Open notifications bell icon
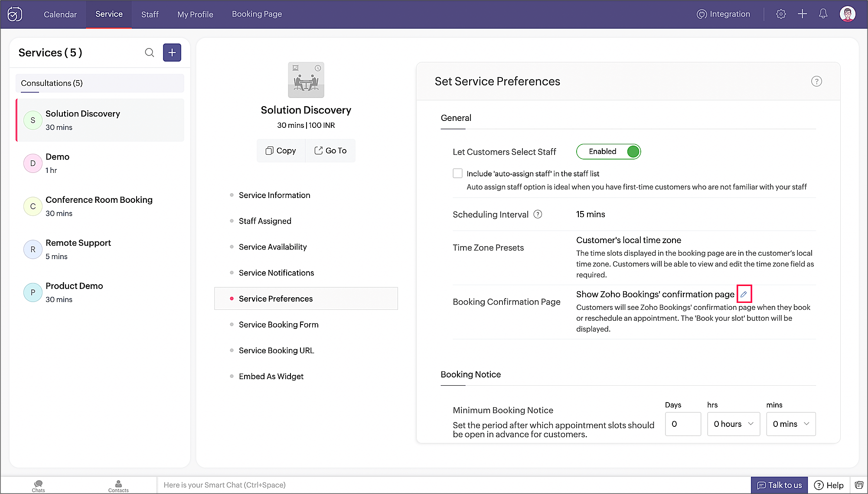The height and width of the screenshot is (494, 868). (x=823, y=14)
